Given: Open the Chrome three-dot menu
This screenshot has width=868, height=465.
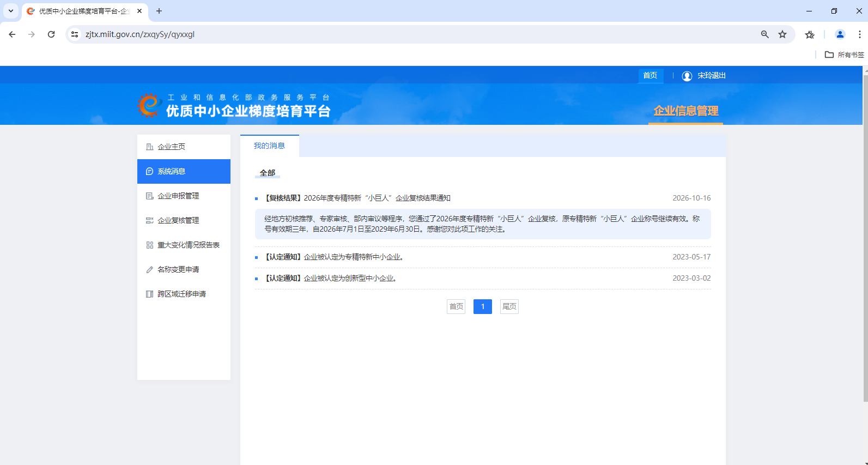Looking at the screenshot, I should [x=860, y=34].
